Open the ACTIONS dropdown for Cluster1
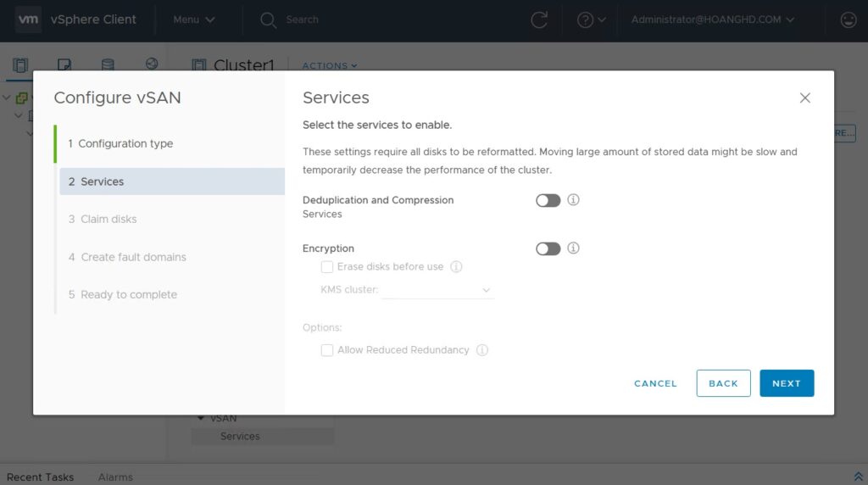868x485 pixels. (x=330, y=66)
